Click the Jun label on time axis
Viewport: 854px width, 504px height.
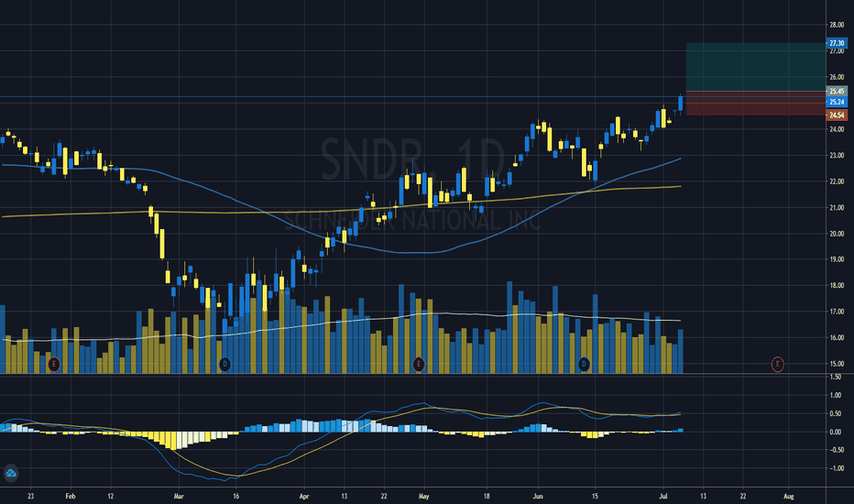(x=538, y=497)
